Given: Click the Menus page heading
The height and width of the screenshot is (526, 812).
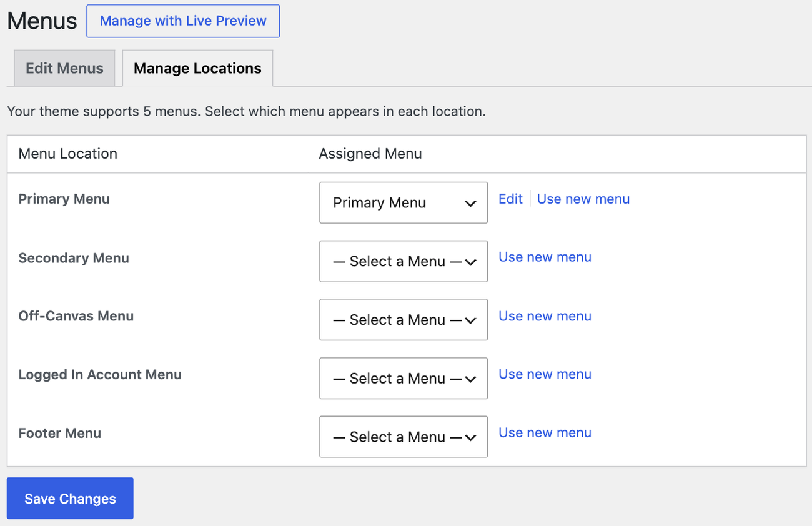Looking at the screenshot, I should [x=42, y=21].
